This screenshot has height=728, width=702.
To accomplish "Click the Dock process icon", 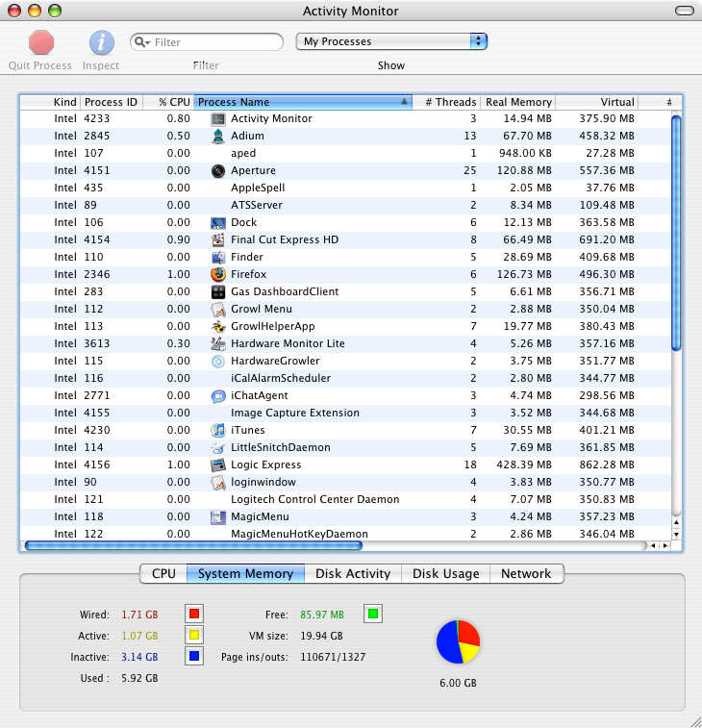I will tap(217, 223).
